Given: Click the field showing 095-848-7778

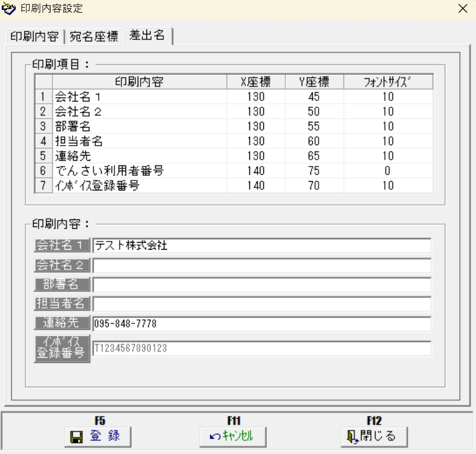Looking at the screenshot, I should (262, 324).
